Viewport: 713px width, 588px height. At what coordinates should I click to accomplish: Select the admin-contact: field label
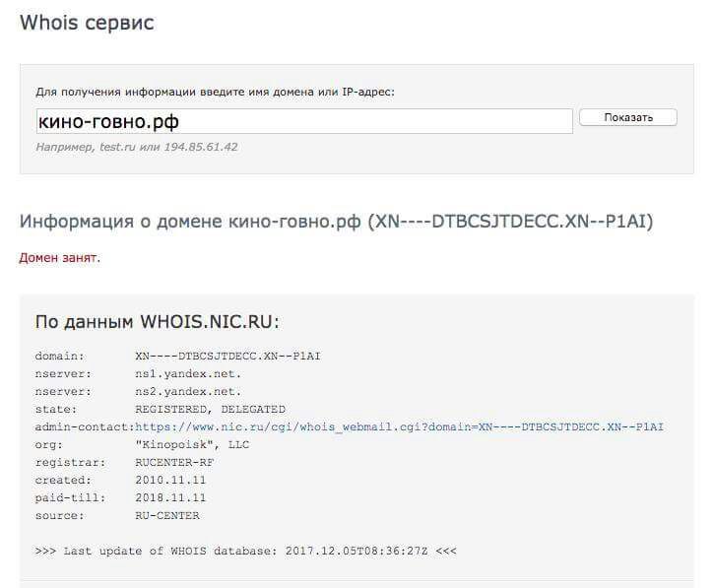point(85,427)
